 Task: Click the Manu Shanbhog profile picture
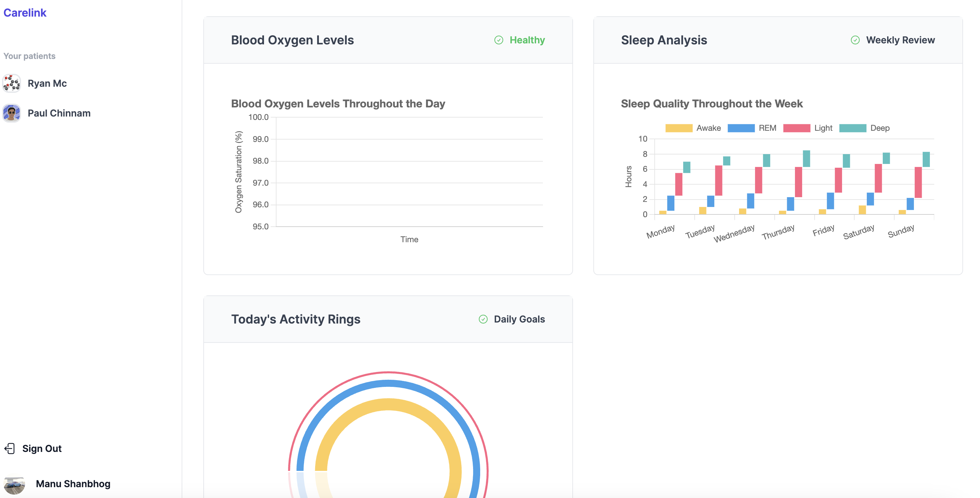[x=15, y=484]
